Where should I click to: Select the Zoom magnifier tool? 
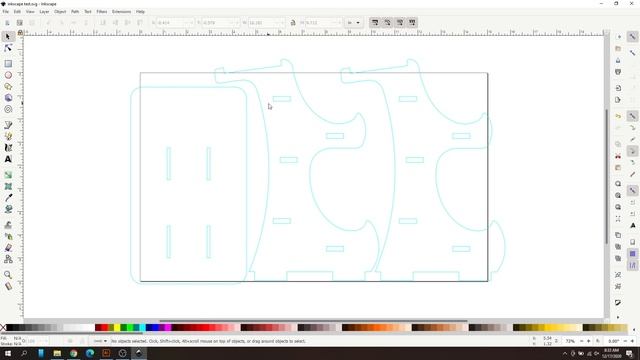click(x=8, y=274)
